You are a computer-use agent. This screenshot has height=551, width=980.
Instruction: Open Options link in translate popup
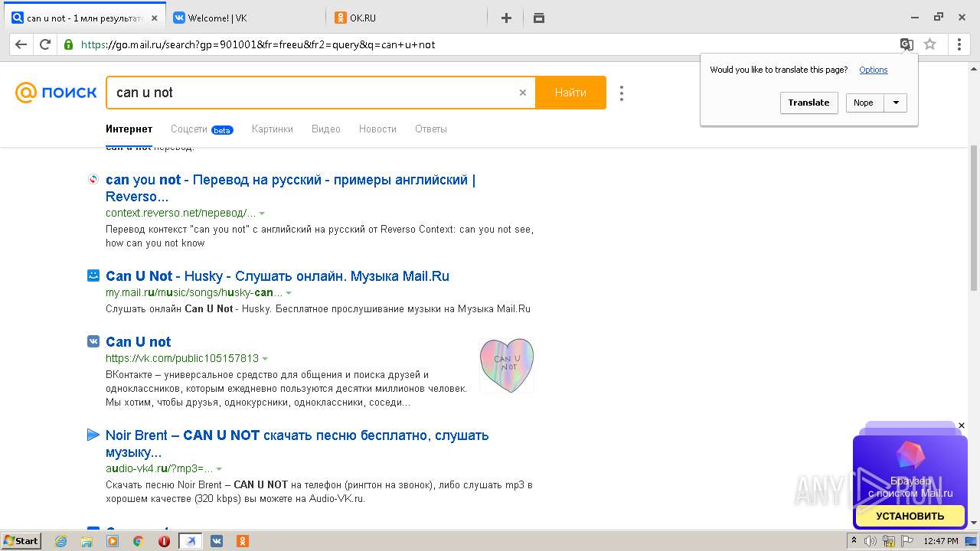(874, 70)
